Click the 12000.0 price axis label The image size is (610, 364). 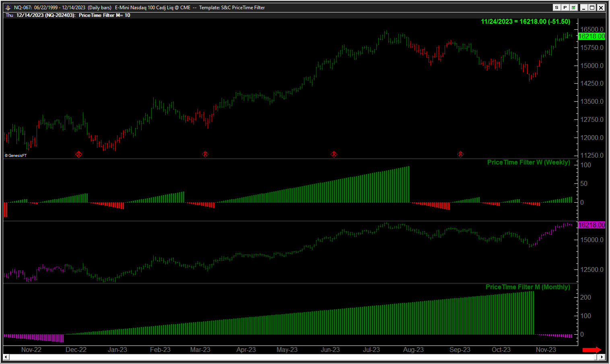click(592, 138)
